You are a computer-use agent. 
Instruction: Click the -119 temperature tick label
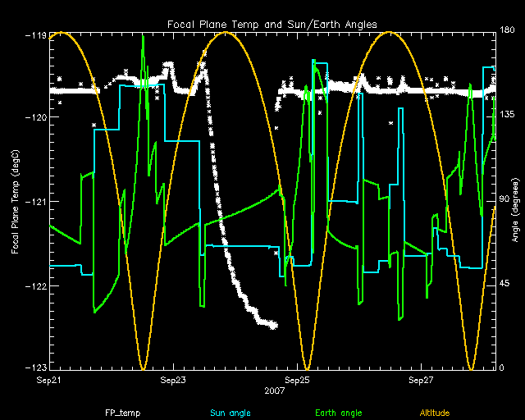(35, 36)
